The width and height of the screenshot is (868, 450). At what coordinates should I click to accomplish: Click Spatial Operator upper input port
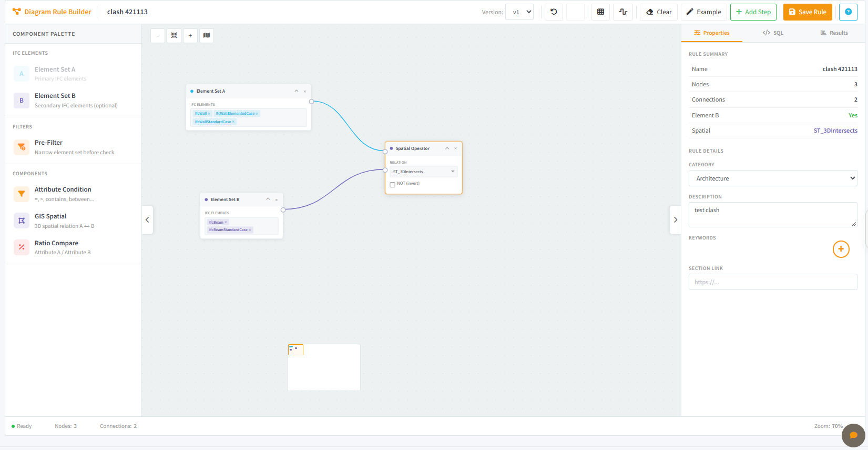pyautogui.click(x=385, y=152)
